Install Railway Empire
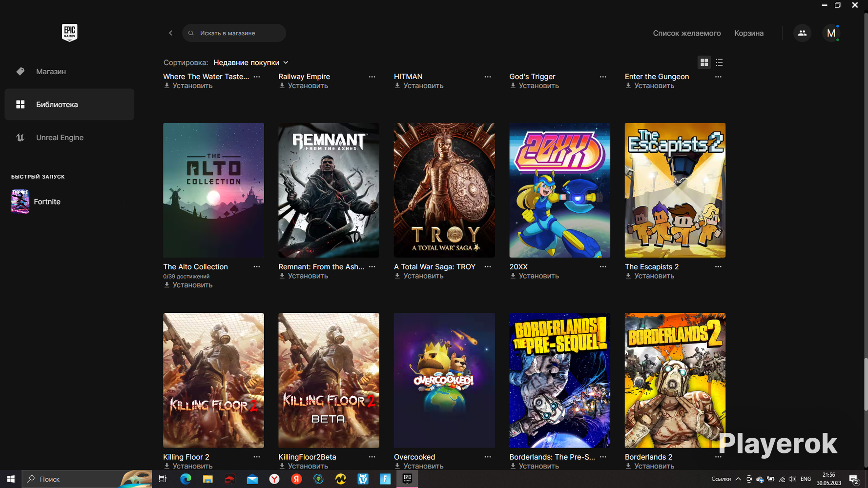The height and width of the screenshot is (488, 868). click(303, 86)
